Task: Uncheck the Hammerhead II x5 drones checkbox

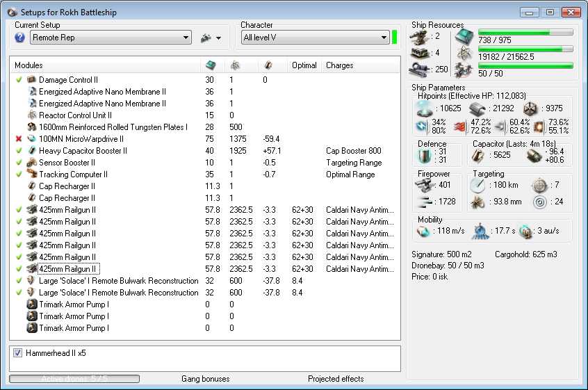Action: tap(17, 353)
